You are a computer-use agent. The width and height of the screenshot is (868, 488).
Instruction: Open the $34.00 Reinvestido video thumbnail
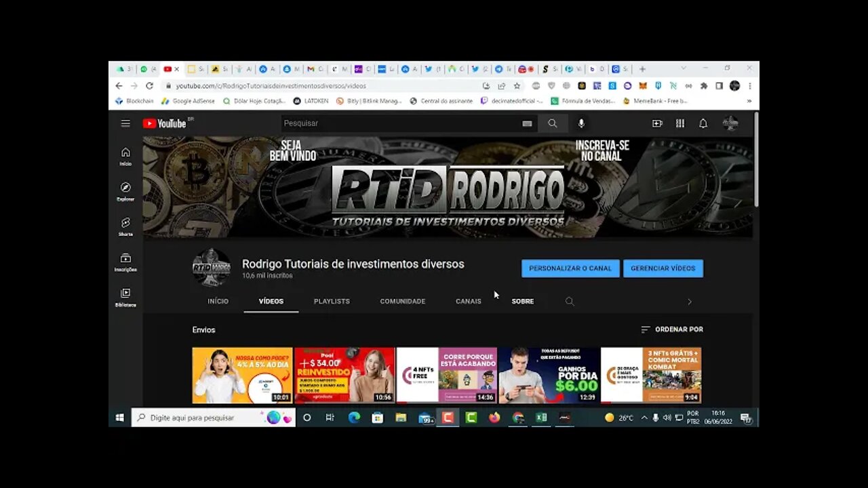[344, 375]
